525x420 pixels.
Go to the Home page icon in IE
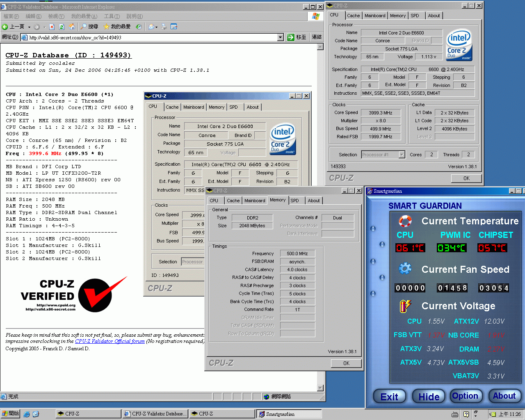(x=72, y=27)
